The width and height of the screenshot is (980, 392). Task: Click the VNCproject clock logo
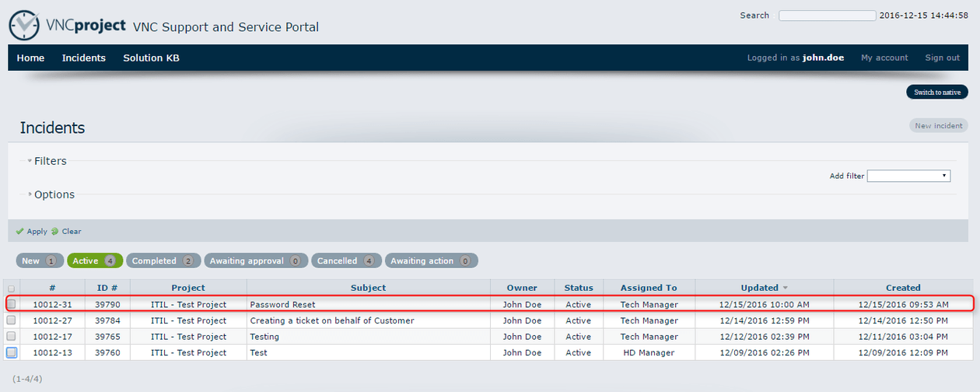pos(24,26)
